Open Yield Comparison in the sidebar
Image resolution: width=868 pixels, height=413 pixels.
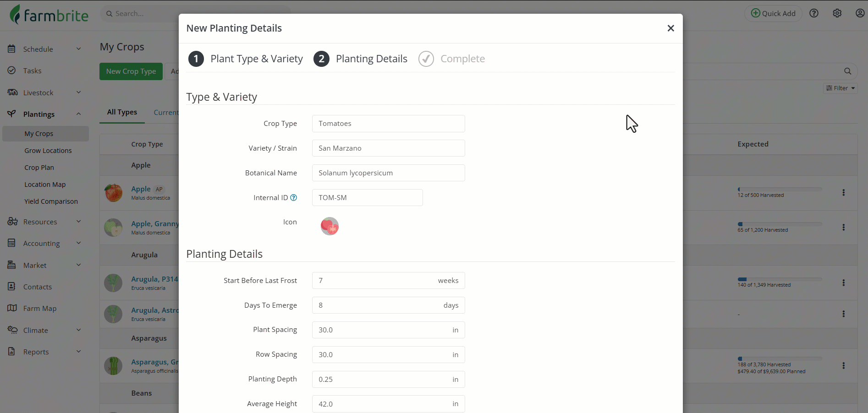pyautogui.click(x=51, y=201)
